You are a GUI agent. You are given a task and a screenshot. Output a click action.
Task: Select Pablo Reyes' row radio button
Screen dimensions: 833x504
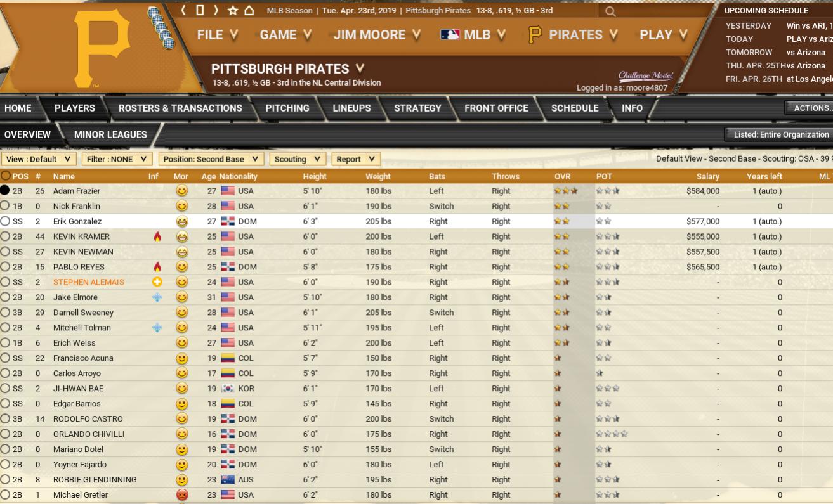click(6, 267)
